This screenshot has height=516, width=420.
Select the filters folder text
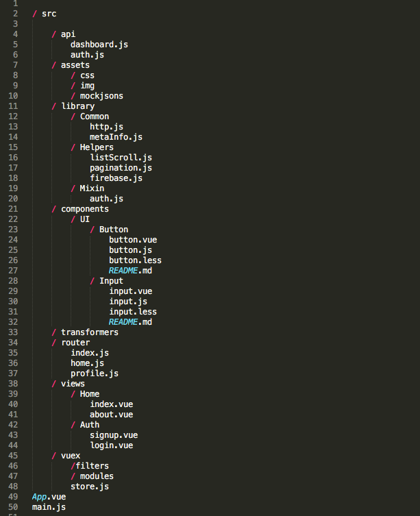[x=92, y=466]
